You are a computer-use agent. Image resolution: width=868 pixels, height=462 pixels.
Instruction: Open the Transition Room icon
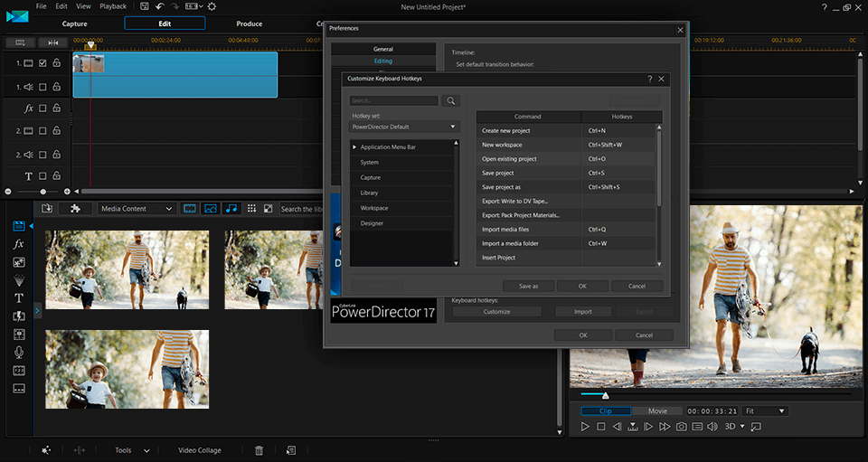(19, 316)
